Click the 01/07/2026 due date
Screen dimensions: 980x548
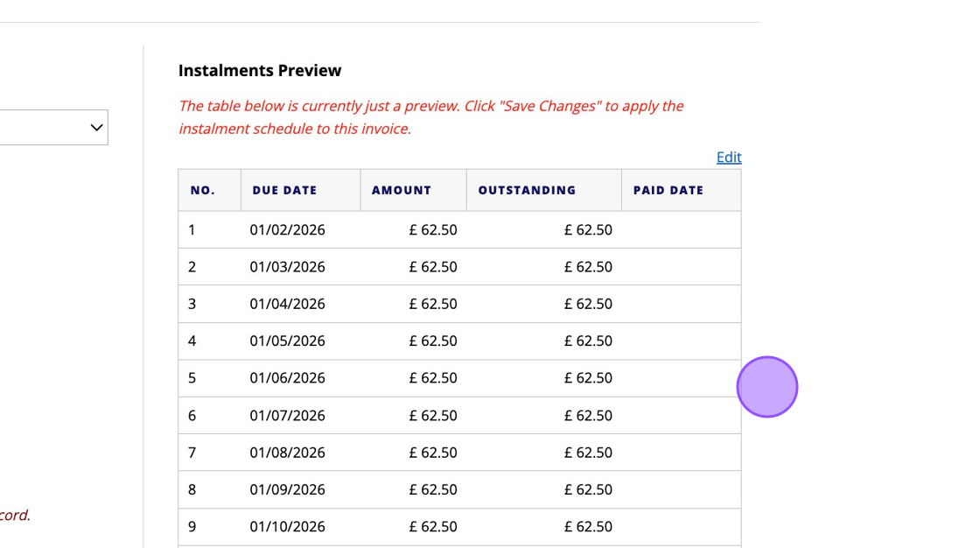point(287,416)
